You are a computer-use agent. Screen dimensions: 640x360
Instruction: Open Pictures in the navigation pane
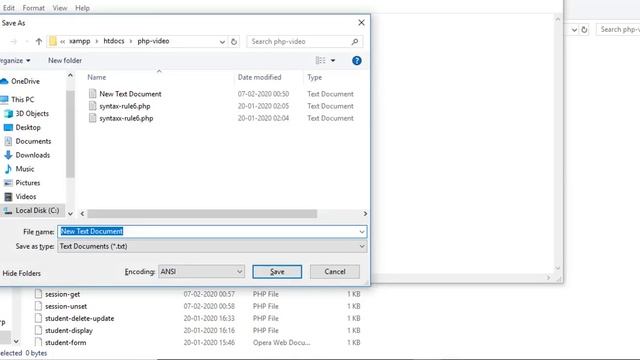(x=27, y=183)
